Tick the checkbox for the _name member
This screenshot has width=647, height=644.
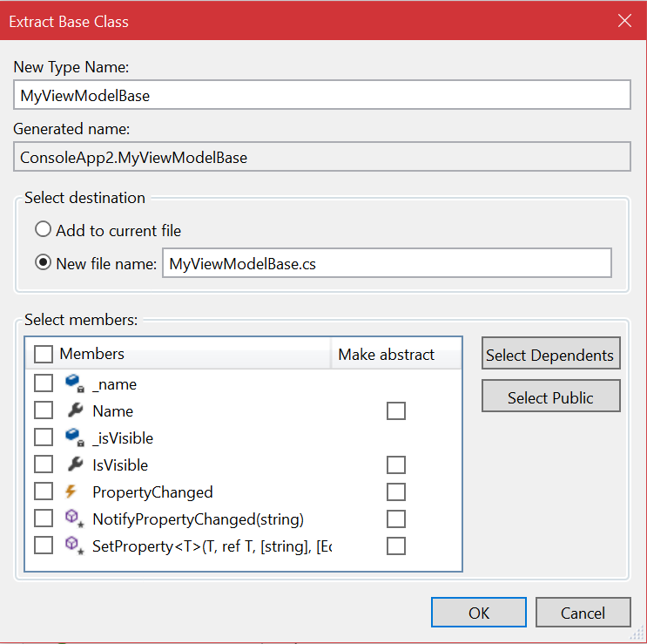(x=44, y=383)
